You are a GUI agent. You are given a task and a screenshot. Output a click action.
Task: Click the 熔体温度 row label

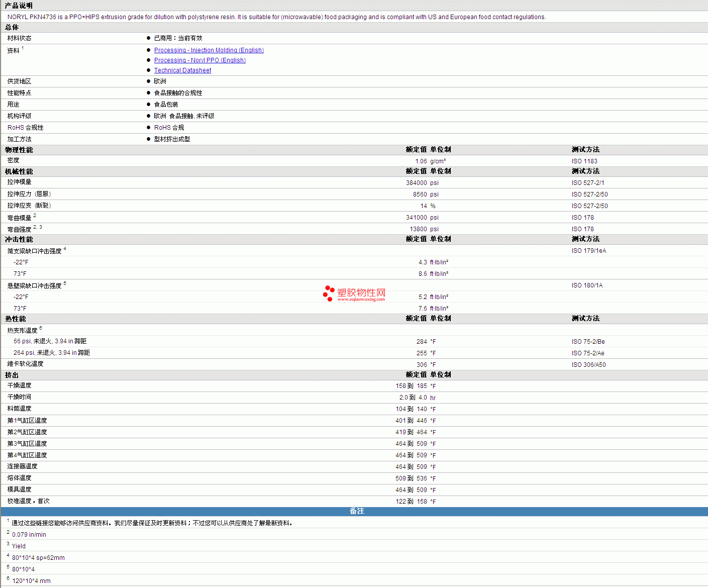coord(19,478)
